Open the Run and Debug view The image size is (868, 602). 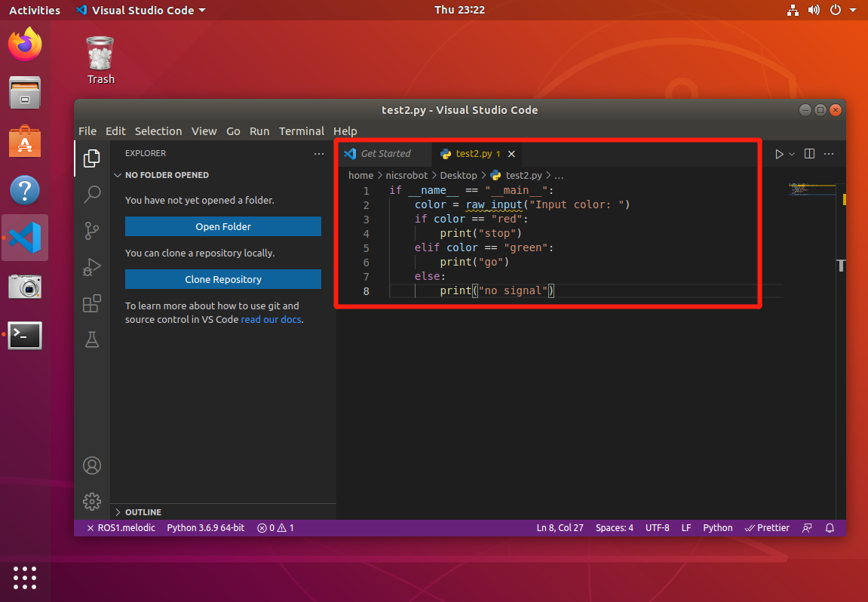click(x=92, y=267)
